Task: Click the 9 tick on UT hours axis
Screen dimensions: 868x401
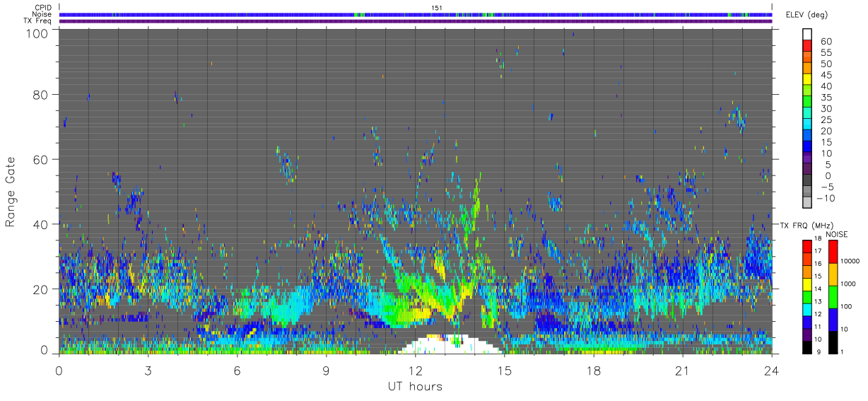Action: tap(327, 371)
